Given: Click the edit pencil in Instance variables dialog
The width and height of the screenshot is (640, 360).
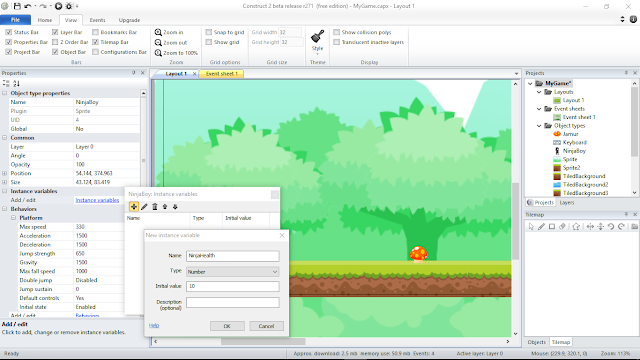Looking at the screenshot, I should coord(144,207).
